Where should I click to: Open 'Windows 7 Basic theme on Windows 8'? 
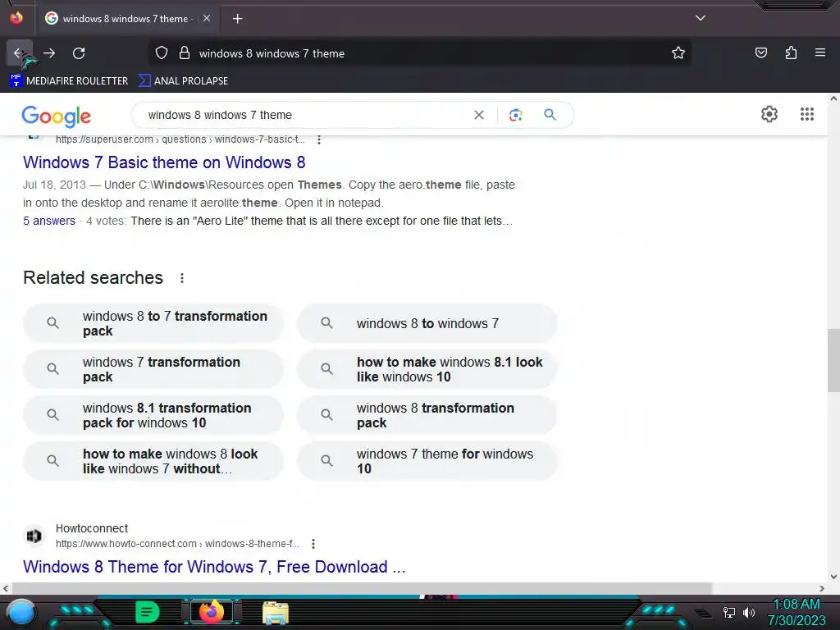tap(164, 162)
